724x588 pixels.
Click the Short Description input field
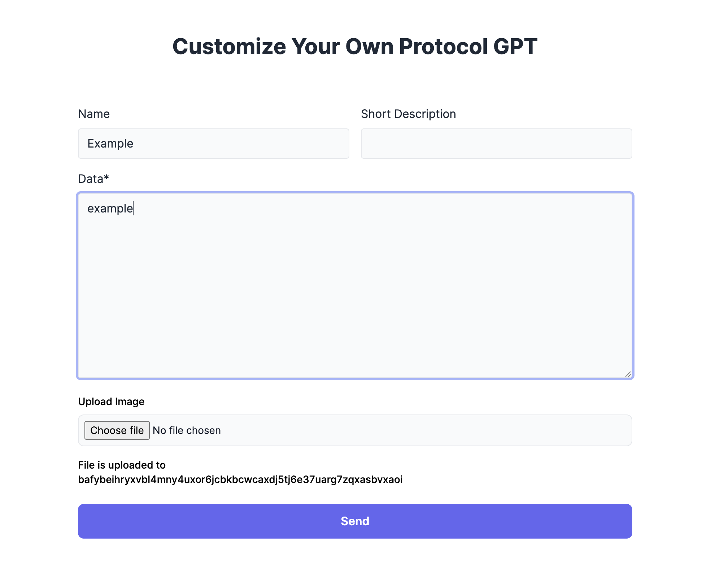point(496,143)
